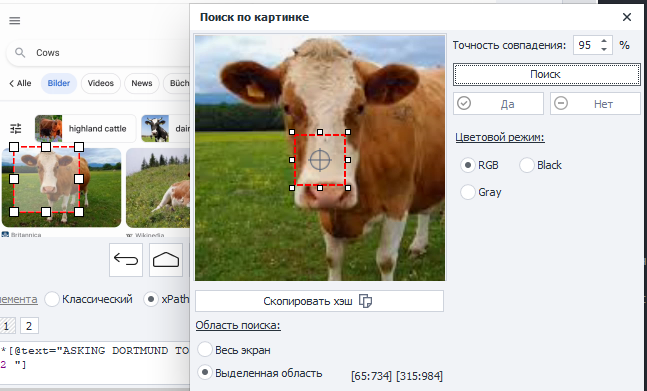The width and height of the screenshot is (647, 391).
Task: Select Выделенная область search area
Action: [x=205, y=373]
